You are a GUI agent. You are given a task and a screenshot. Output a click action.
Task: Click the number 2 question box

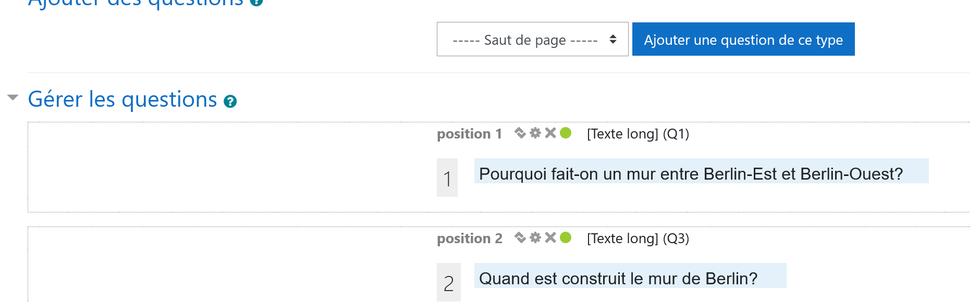click(x=449, y=282)
